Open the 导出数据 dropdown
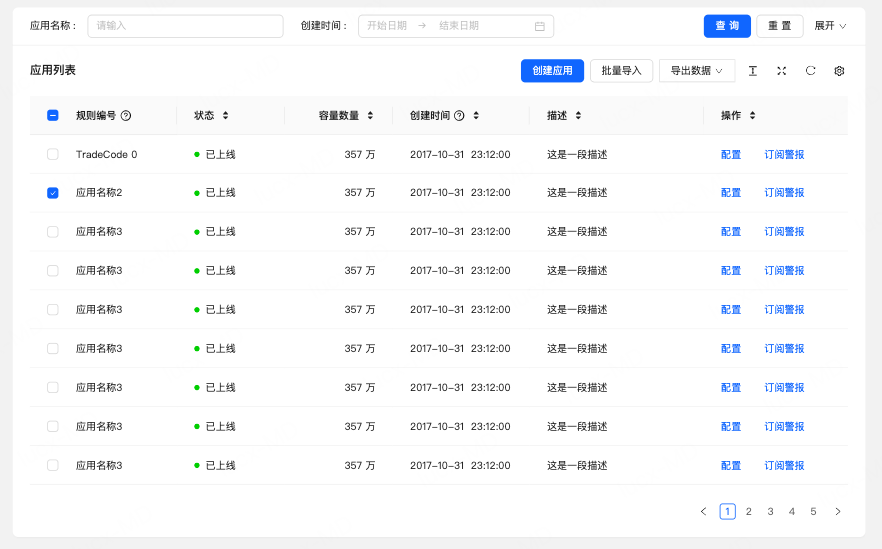 (x=697, y=71)
